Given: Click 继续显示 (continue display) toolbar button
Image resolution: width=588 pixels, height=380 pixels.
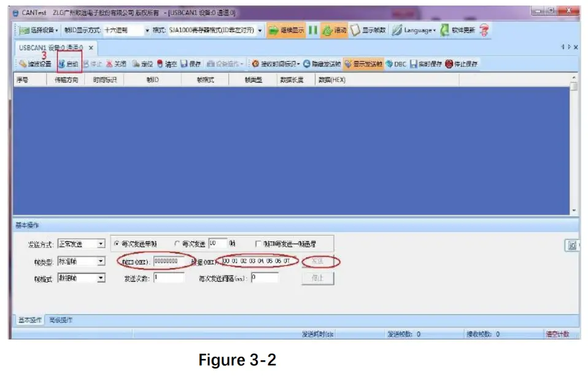Looking at the screenshot, I should (286, 30).
